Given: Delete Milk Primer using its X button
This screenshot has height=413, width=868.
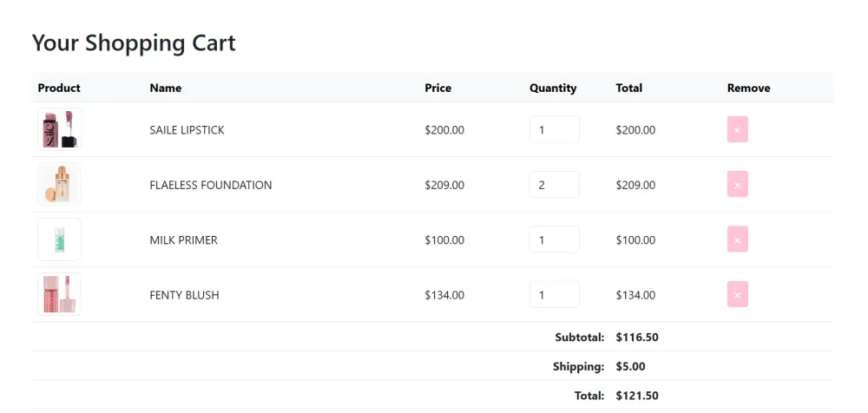Looking at the screenshot, I should 737,239.
